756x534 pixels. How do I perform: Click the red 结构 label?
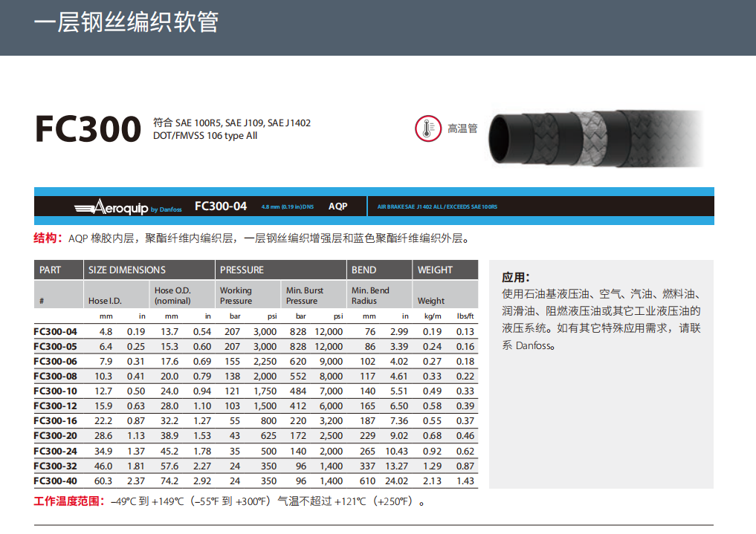coord(48,238)
